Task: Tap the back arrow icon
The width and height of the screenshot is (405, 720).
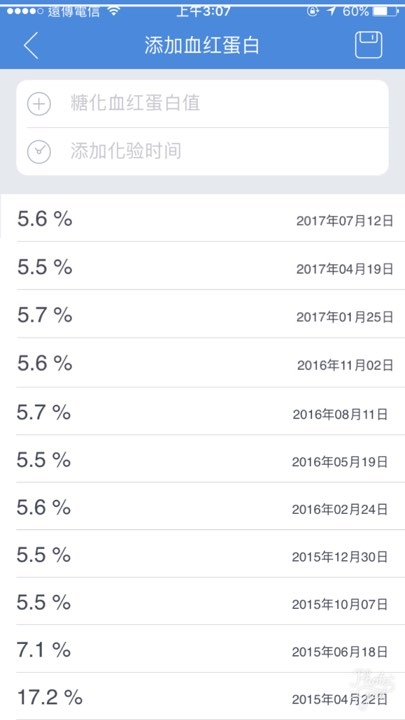Action: [31, 46]
